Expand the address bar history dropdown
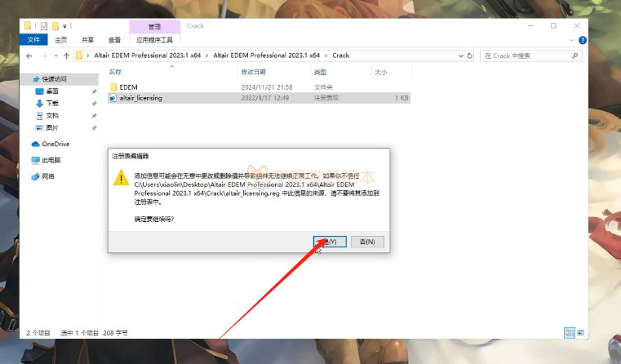This screenshot has height=364, width=621. 460,55
